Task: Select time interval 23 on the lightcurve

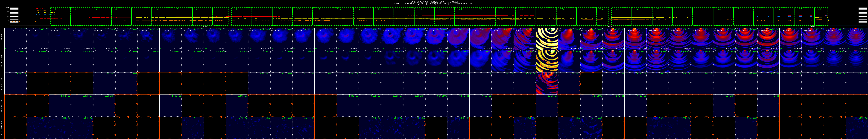Action: pos(505,16)
